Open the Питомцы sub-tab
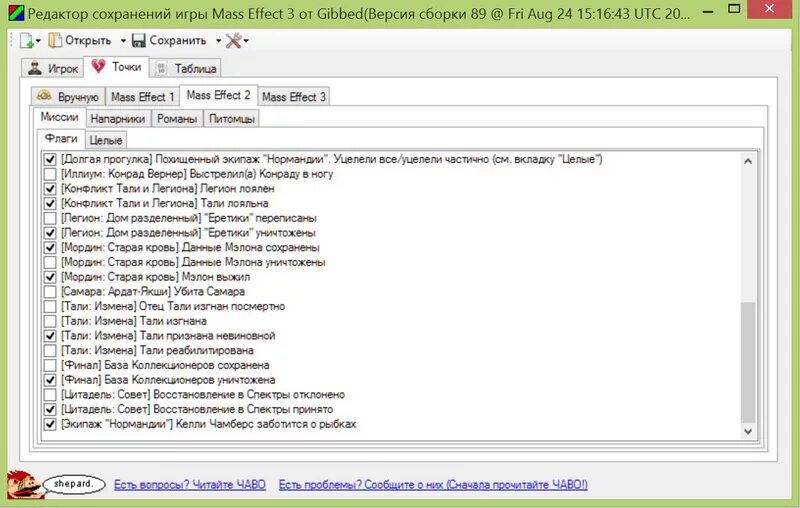The height and width of the screenshot is (508, 800). coord(232,118)
